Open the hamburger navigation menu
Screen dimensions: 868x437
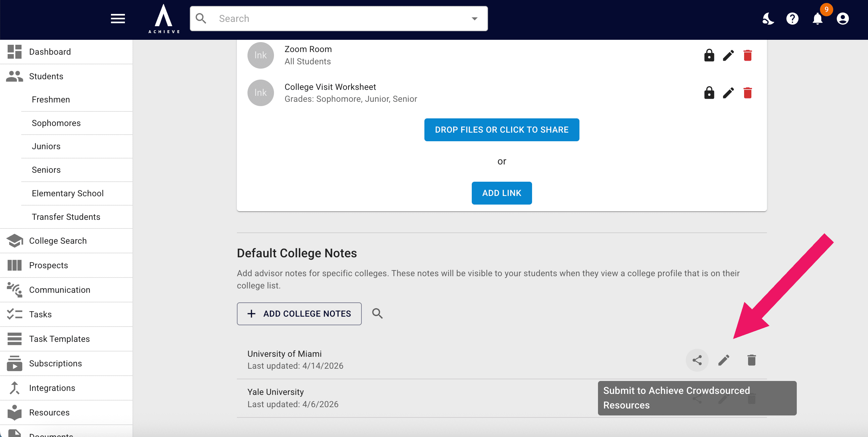(118, 19)
